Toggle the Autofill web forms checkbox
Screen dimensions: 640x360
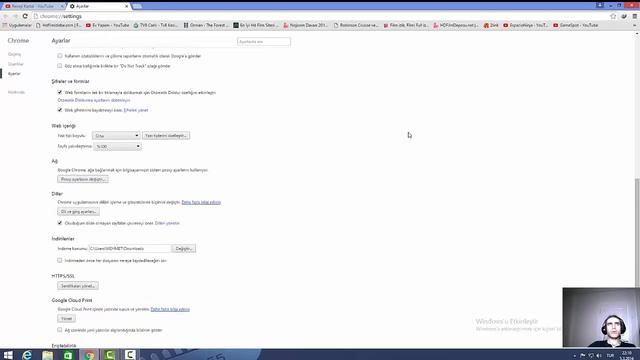(60, 92)
